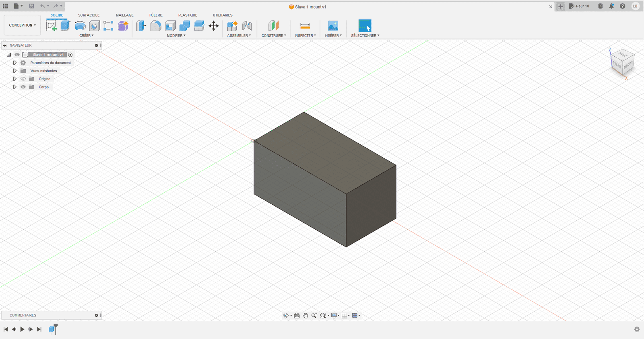Expand the Origine node
This screenshot has height=339, width=644.
15,79
